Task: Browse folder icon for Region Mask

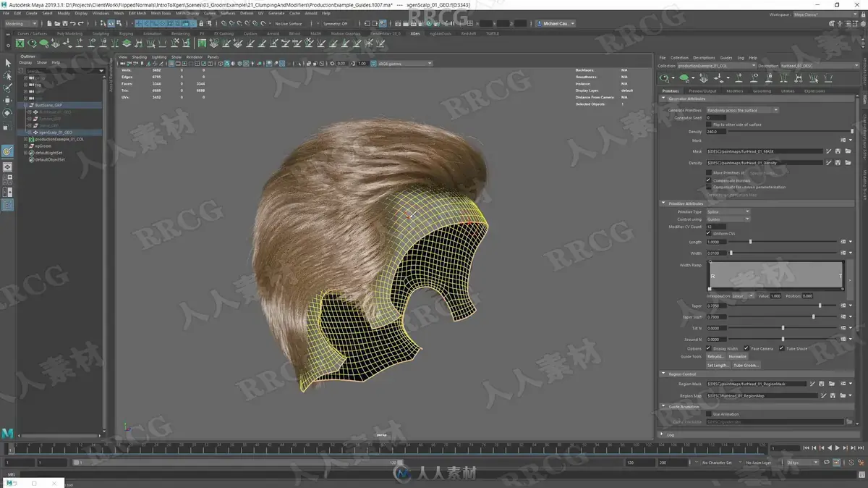Action: [x=831, y=384]
